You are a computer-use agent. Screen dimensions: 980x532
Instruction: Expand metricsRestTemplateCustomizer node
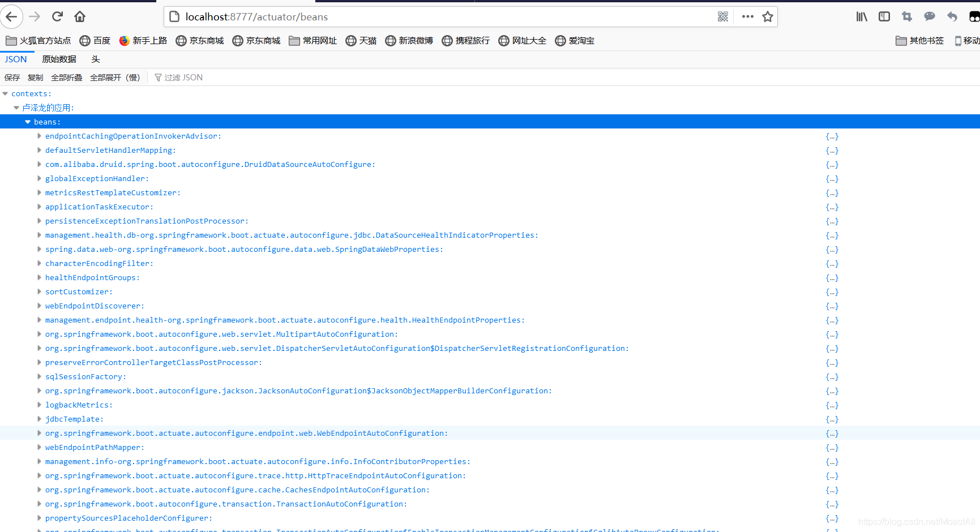pyautogui.click(x=39, y=192)
